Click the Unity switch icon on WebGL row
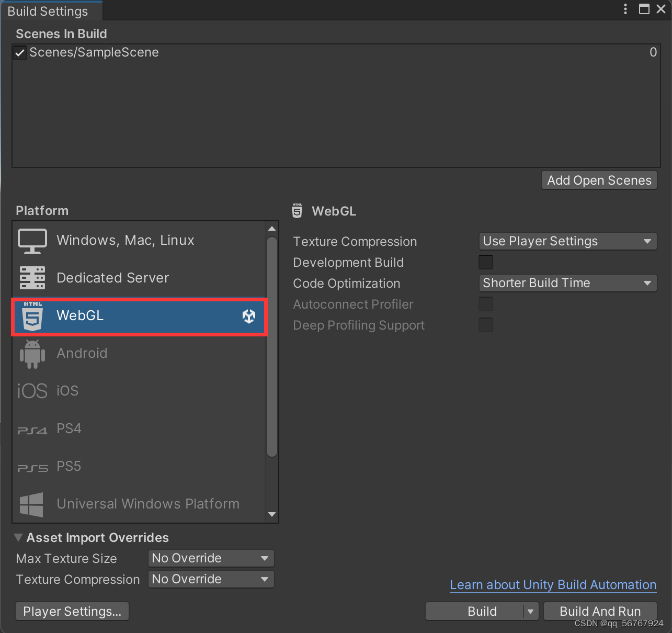Viewport: 672px width, 633px height. [249, 316]
